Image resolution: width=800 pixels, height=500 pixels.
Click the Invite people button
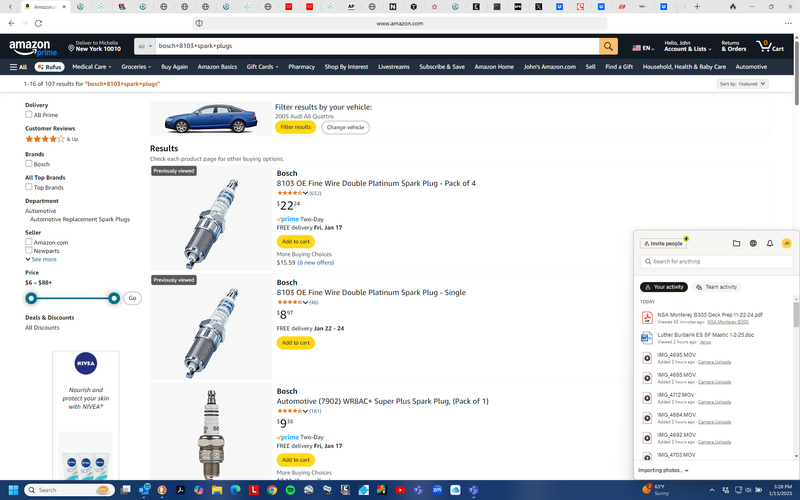[x=663, y=243]
